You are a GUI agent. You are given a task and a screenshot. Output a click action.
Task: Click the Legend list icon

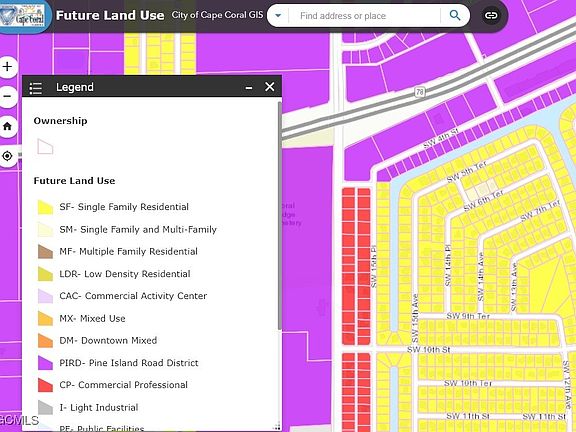tap(36, 87)
